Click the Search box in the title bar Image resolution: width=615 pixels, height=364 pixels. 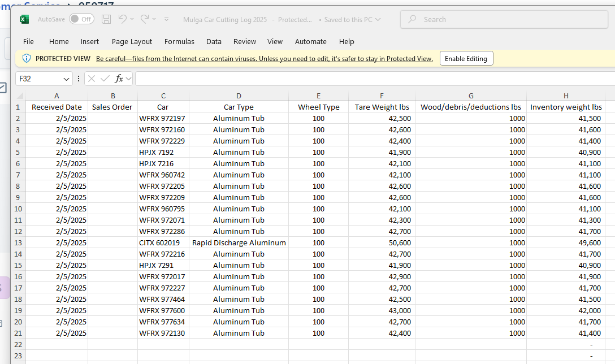tap(504, 19)
